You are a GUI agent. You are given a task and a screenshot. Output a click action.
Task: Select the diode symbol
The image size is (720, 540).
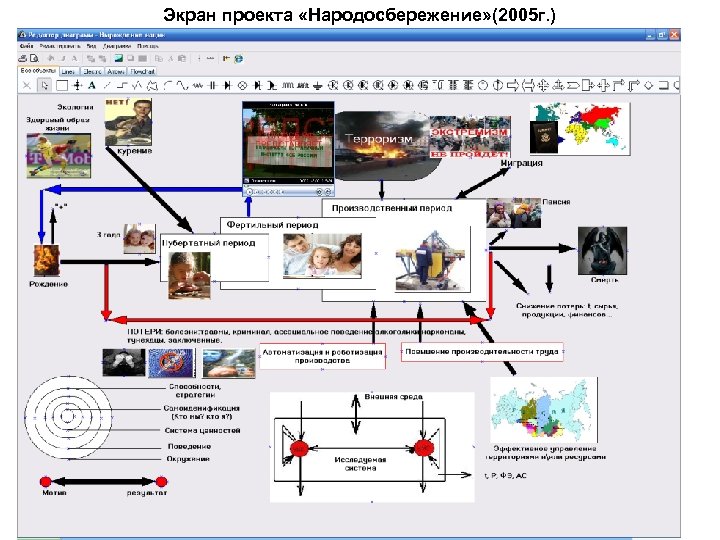click(x=227, y=85)
